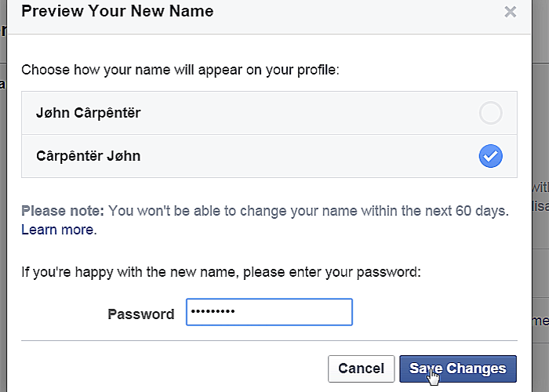Click the Save Changes button
The image size is (549, 392).
click(458, 368)
